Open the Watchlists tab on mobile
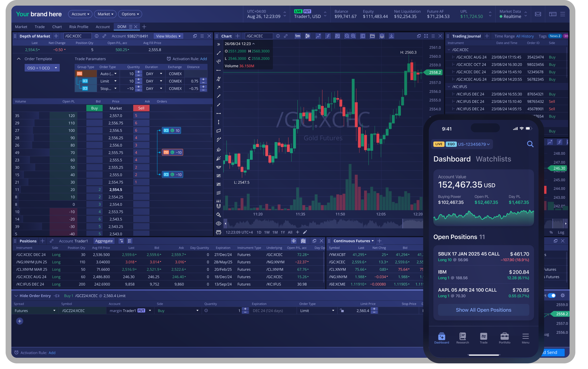Image resolution: width=588 pixels, height=369 pixels. point(493,159)
